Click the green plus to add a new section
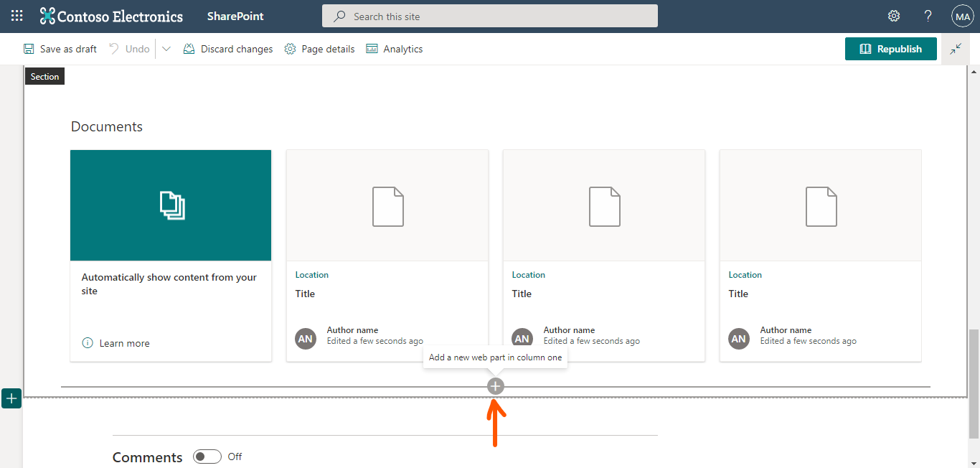This screenshot has width=980, height=468. 11,398
